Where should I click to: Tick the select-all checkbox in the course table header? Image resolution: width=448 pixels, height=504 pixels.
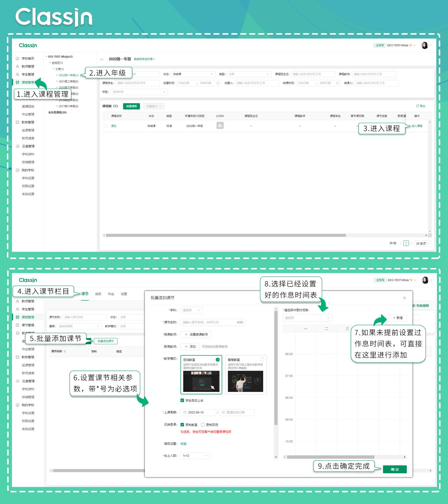click(106, 116)
